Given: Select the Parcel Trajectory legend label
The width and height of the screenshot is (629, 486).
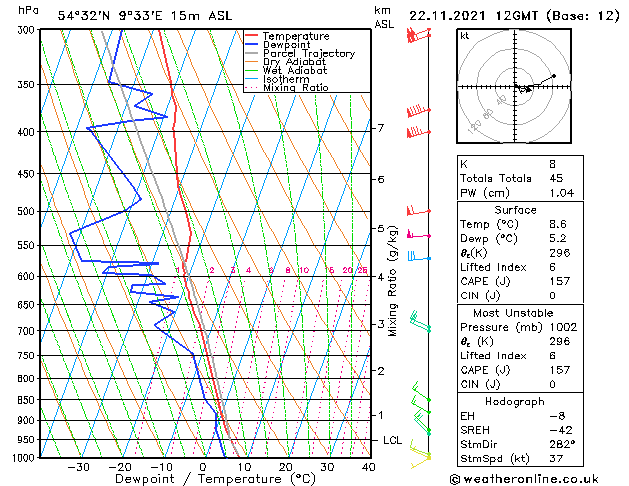Looking at the screenshot, I should click(309, 53).
